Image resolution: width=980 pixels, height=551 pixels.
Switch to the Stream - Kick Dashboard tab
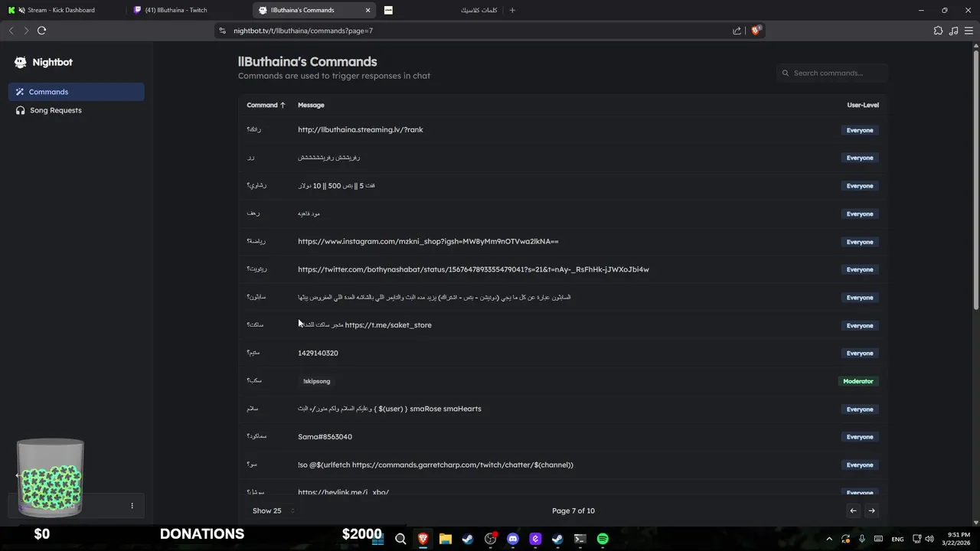61,10
